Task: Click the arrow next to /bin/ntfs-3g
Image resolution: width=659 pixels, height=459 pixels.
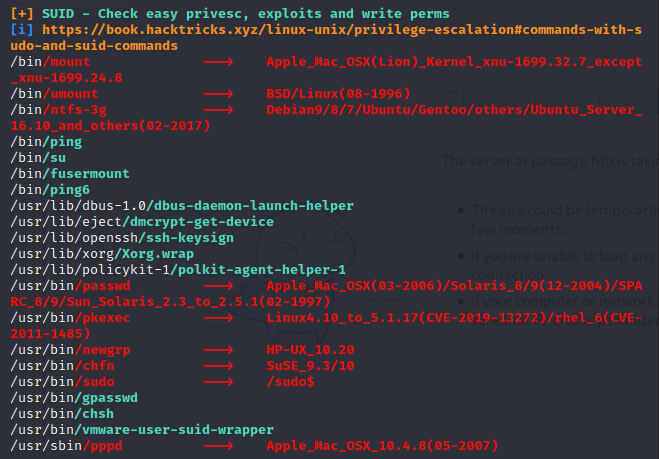Action: click(219, 110)
